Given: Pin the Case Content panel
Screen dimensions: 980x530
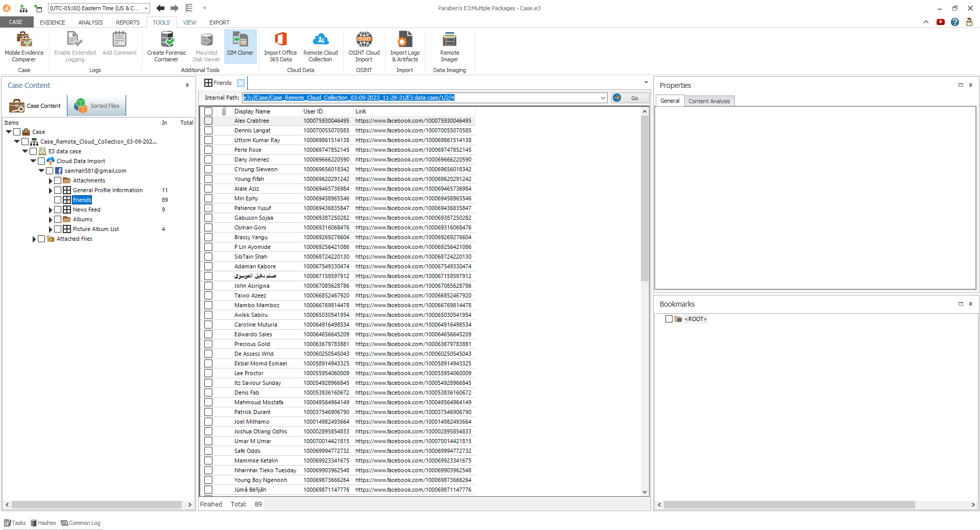Looking at the screenshot, I should (187, 85).
